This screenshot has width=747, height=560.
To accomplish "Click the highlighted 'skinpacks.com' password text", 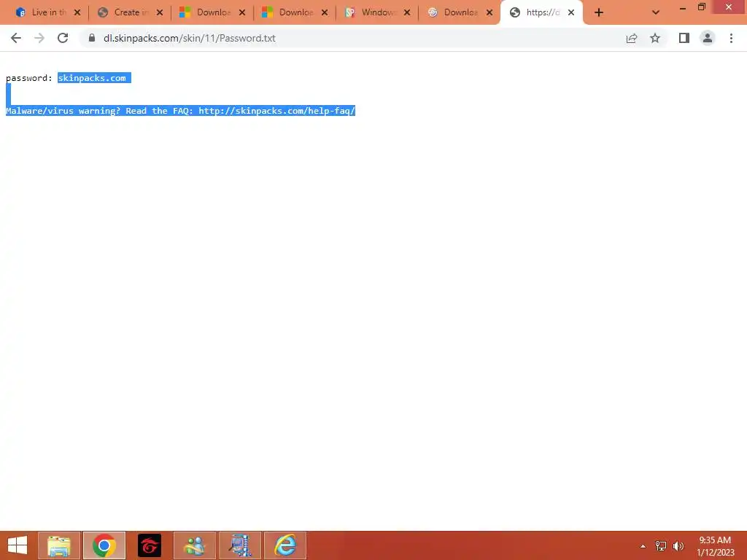I will coord(92,78).
